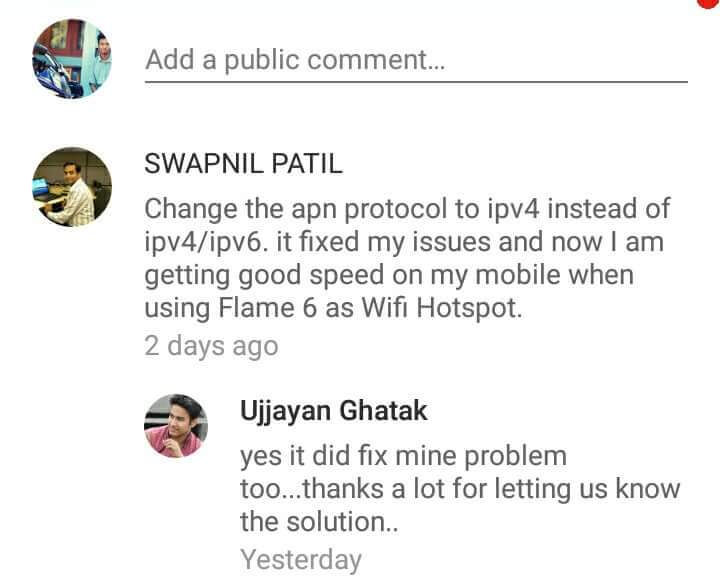Open Ujjayan Ghatak's profile picture
Image resolution: width=720 pixels, height=585 pixels.
point(176,426)
